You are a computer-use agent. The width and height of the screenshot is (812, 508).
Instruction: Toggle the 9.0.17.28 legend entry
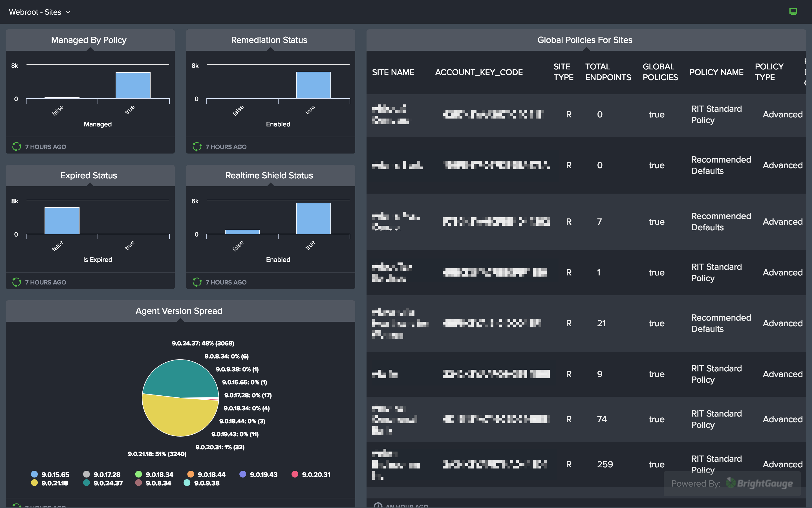tap(102, 474)
